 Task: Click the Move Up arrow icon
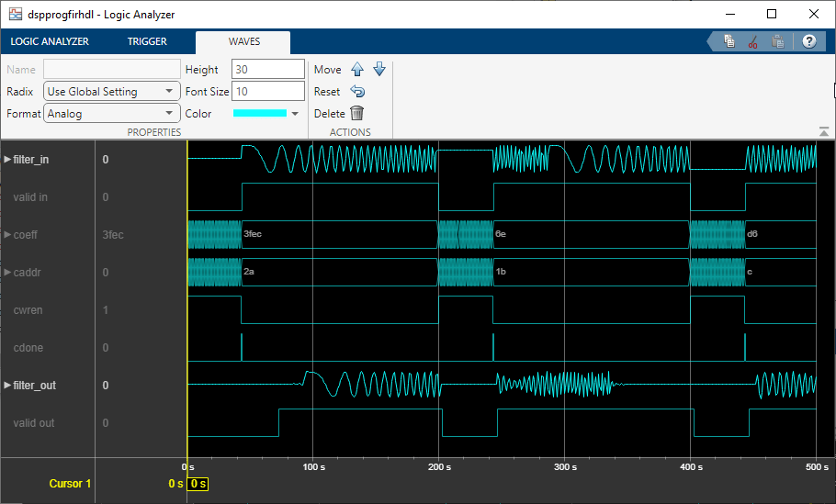coord(357,70)
